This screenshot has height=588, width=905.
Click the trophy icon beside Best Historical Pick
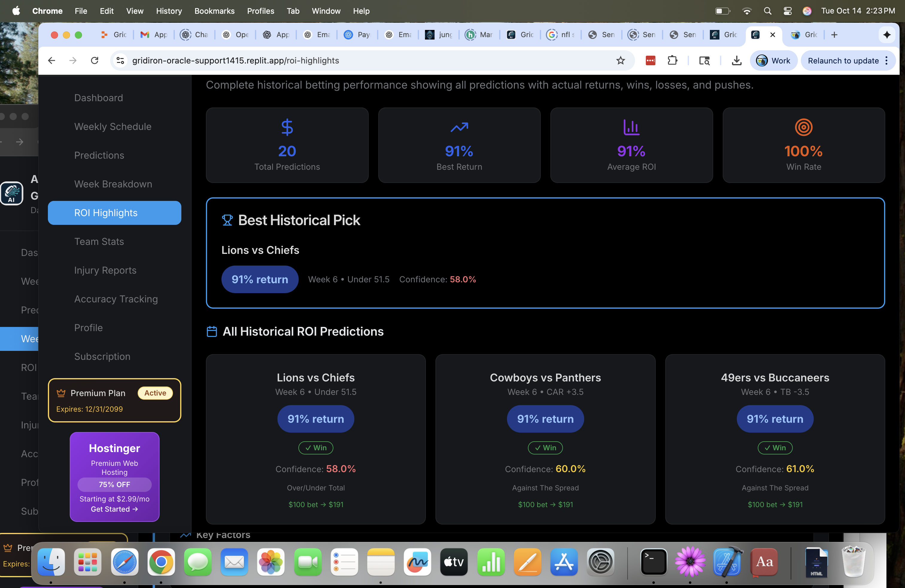227,220
